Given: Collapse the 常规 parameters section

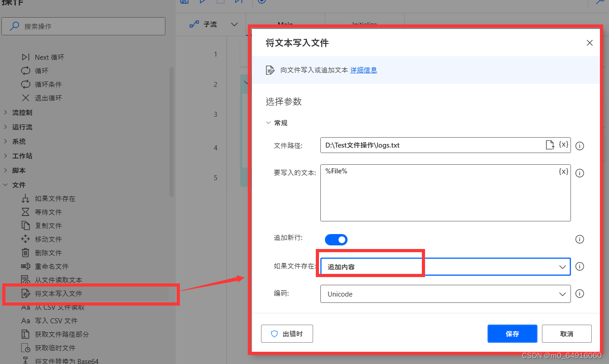Looking at the screenshot, I should [x=268, y=123].
